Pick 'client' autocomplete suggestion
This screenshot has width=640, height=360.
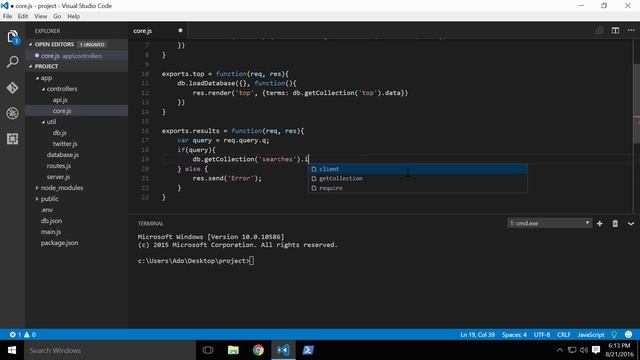coord(418,169)
